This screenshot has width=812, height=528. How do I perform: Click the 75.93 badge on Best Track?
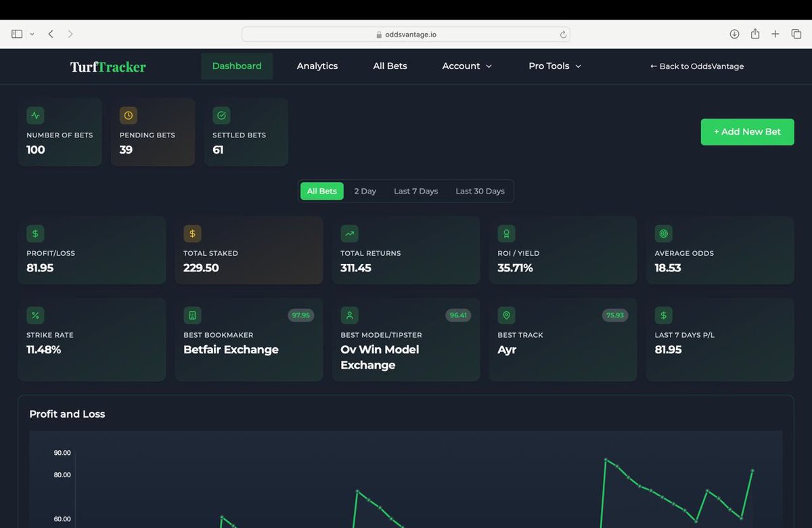coord(615,315)
